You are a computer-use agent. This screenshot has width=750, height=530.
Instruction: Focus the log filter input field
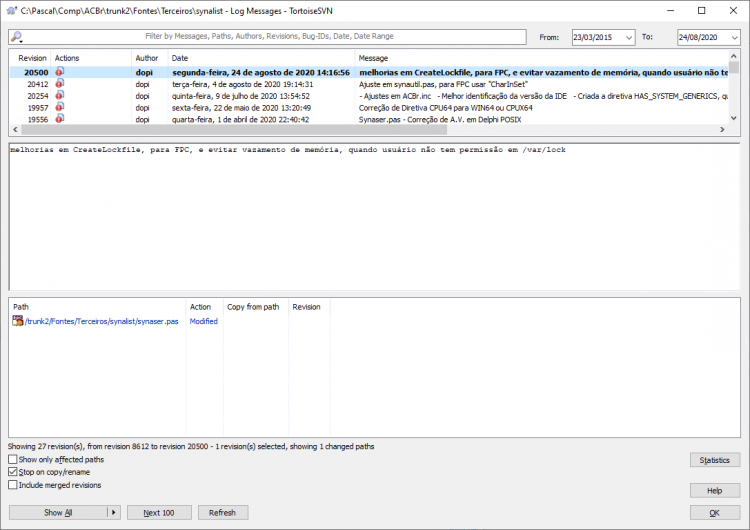268,37
